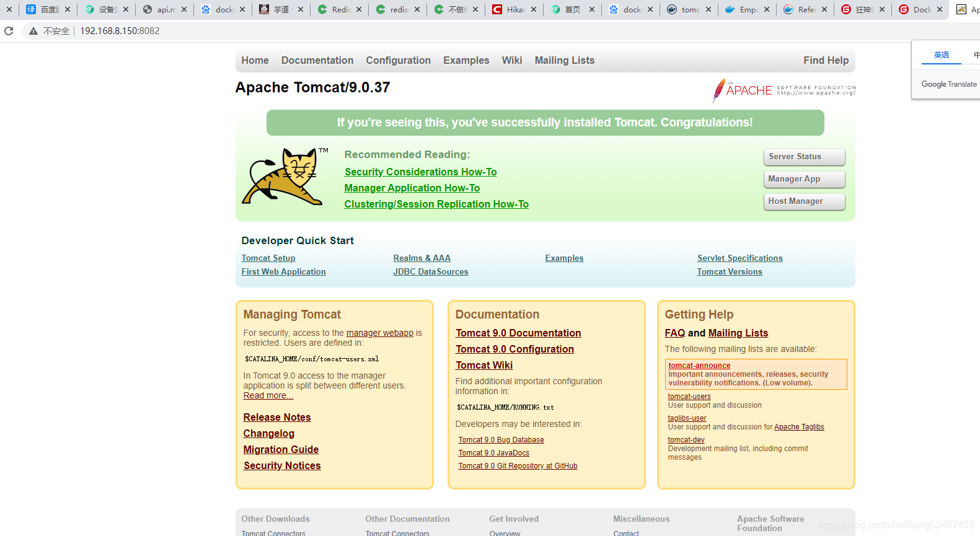Open the Release Notes link
This screenshot has width=980, height=536.
(x=277, y=417)
